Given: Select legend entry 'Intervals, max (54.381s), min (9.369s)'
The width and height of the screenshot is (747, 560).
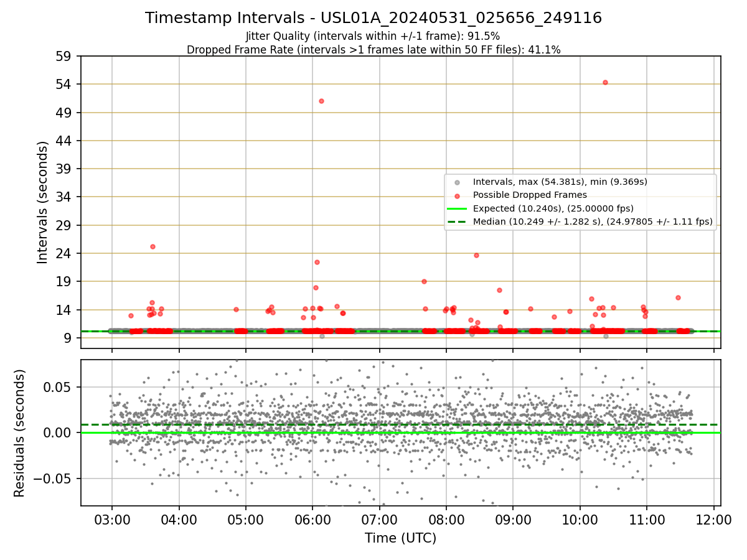Looking at the screenshot, I should tap(560, 182).
